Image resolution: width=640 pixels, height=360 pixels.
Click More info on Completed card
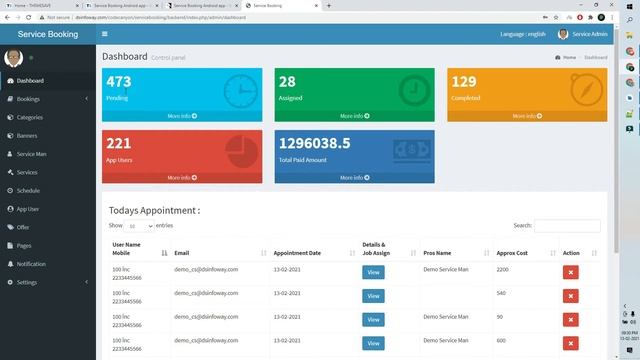pos(527,116)
